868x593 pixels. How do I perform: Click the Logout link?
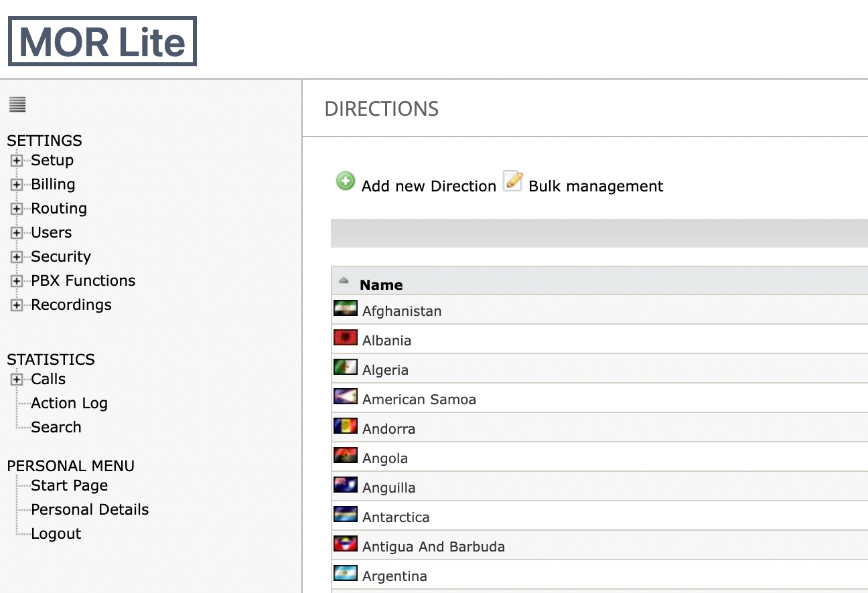(56, 533)
